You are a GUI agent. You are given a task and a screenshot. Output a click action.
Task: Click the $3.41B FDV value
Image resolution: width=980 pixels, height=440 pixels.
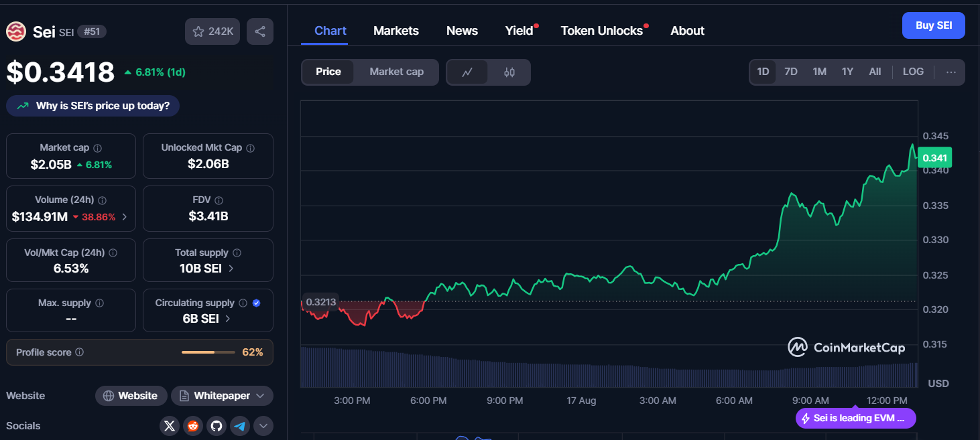[208, 216]
